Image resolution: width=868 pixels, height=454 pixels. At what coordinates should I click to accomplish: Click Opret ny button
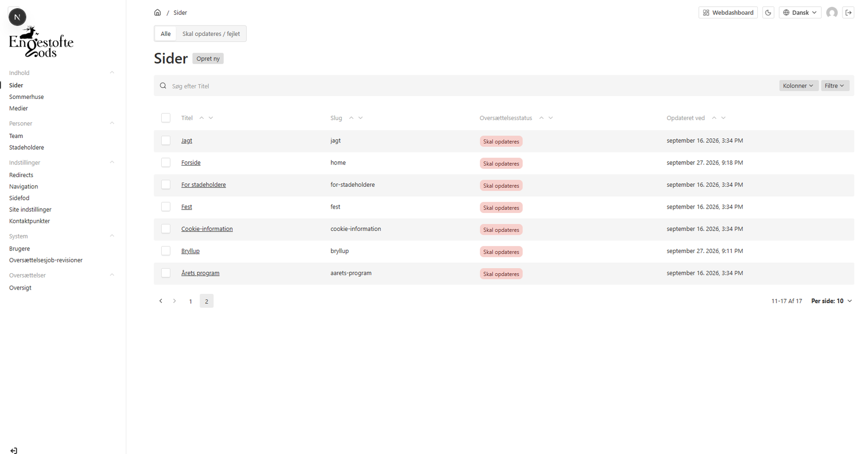[x=208, y=59]
